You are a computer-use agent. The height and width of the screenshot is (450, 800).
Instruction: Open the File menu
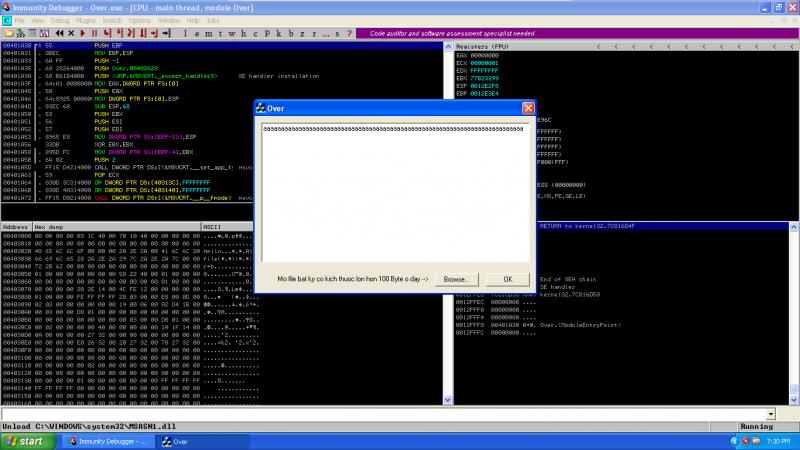tap(19, 20)
